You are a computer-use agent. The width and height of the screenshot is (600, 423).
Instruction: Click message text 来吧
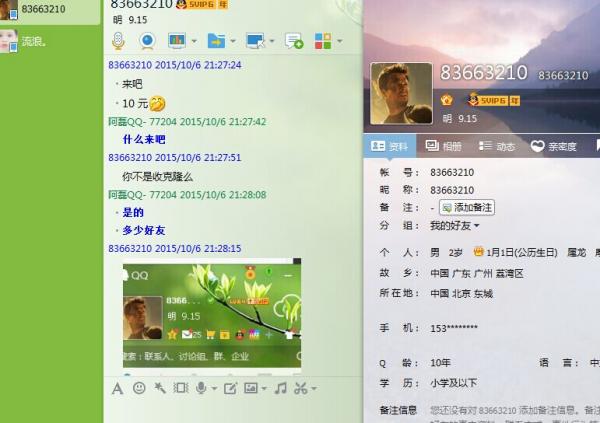[132, 84]
